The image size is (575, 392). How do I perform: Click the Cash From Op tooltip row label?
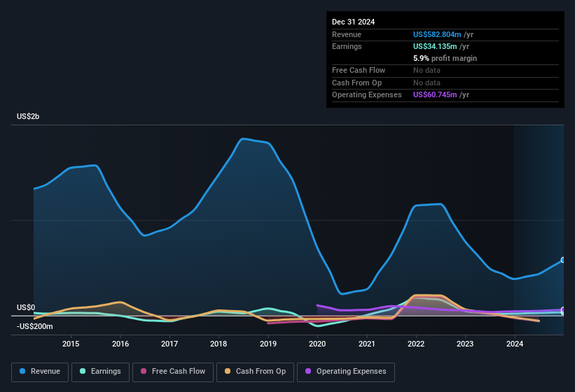click(x=356, y=83)
